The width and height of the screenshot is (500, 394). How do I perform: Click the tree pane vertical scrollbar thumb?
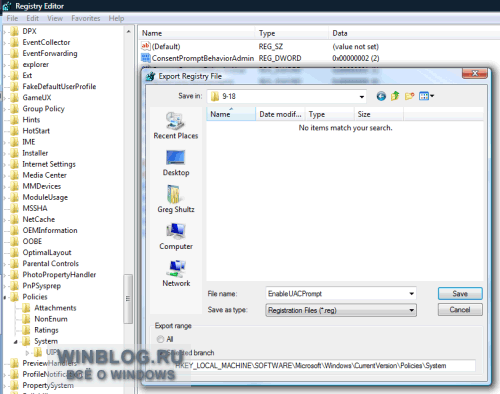(128, 298)
